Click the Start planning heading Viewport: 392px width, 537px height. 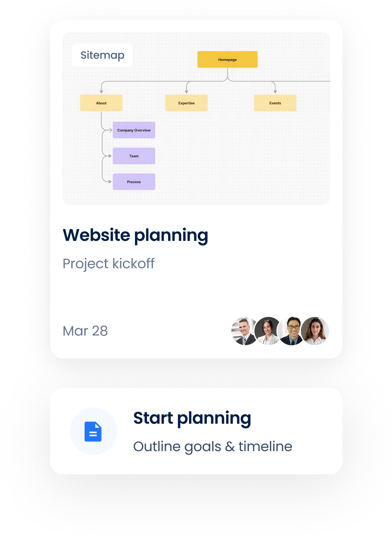[x=192, y=418]
